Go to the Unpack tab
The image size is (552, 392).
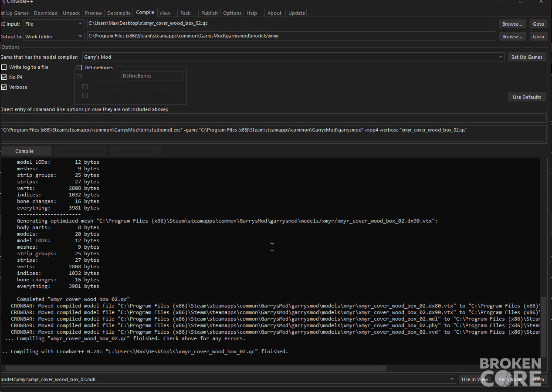(71, 13)
